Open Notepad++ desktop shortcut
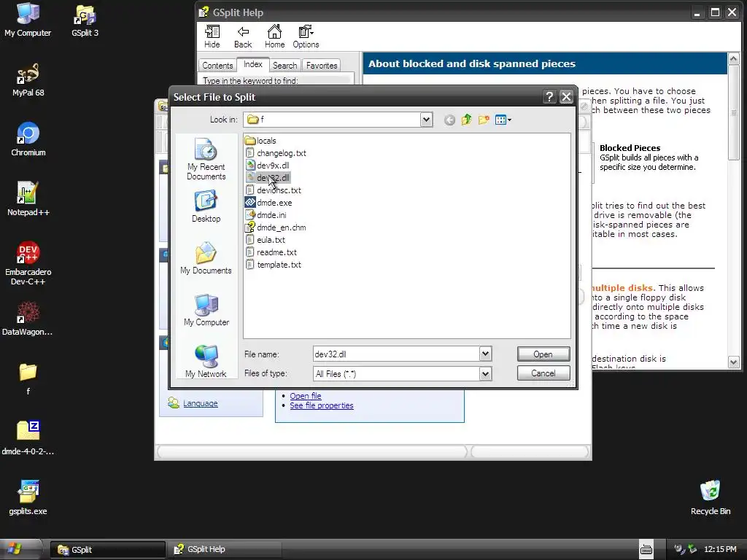Image resolution: width=747 pixels, height=560 pixels. click(28, 199)
